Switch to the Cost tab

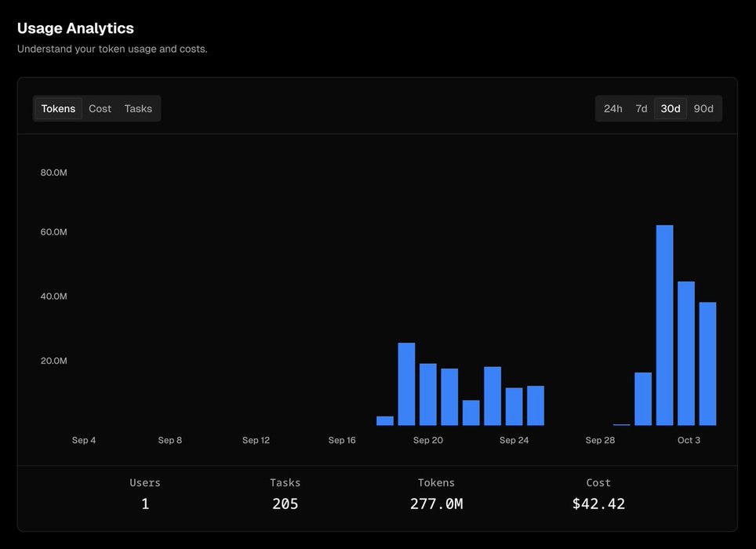point(100,109)
